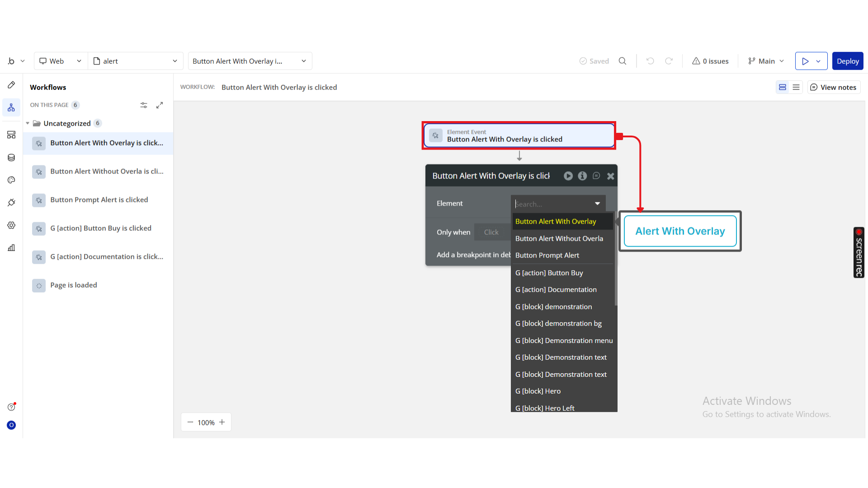The width and height of the screenshot is (868, 488).
Task: Click the zoom in plus control
Action: pos(222,422)
